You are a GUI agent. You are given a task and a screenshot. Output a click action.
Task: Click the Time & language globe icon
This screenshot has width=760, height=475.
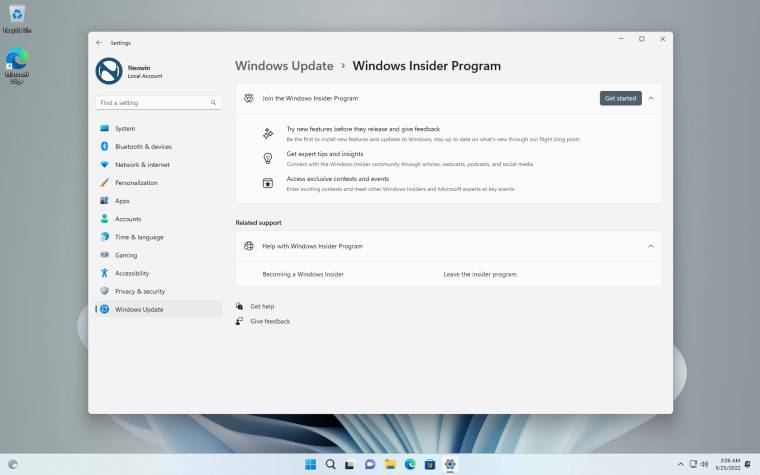[104, 237]
